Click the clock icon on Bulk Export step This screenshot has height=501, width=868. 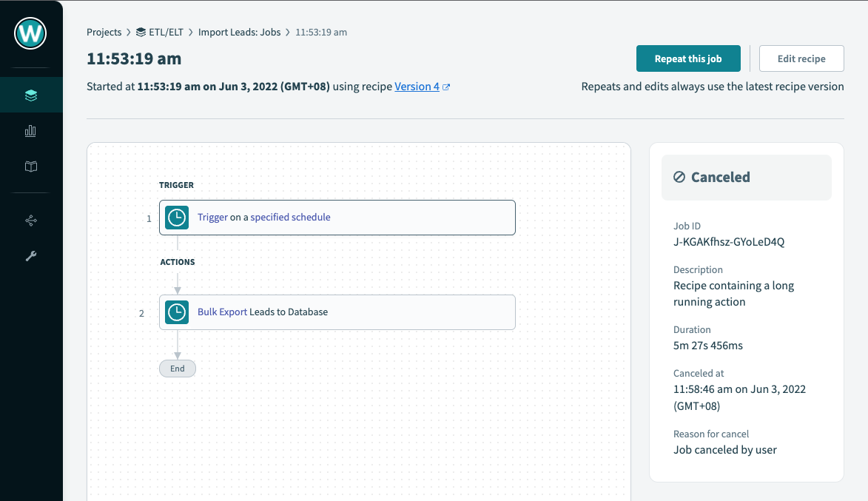point(177,312)
